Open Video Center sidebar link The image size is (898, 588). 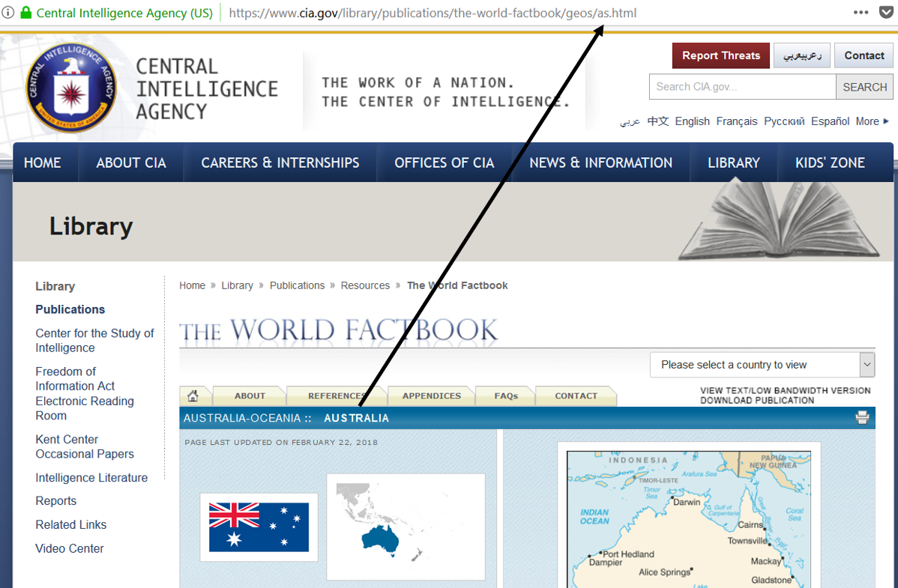69,548
